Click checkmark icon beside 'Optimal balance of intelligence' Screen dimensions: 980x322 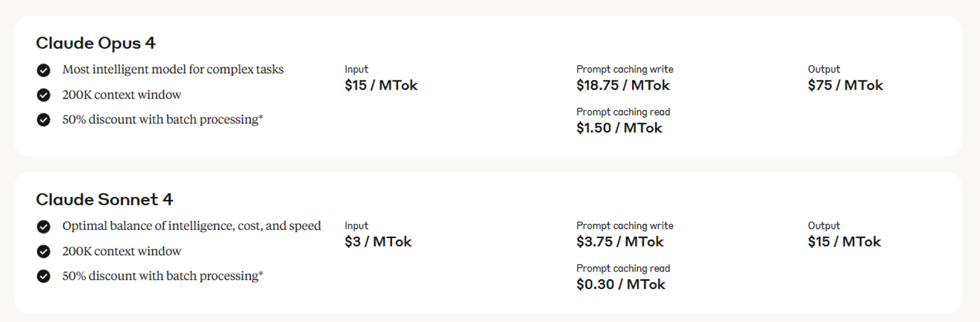[x=43, y=226]
